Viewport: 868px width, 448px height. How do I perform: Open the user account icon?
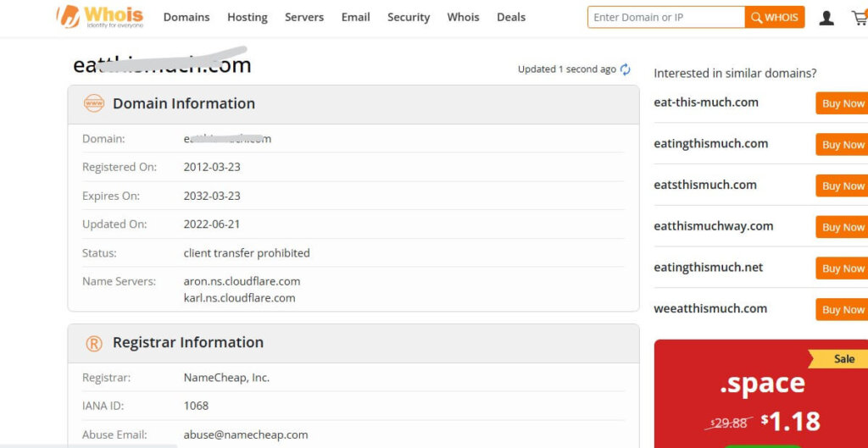tap(826, 18)
